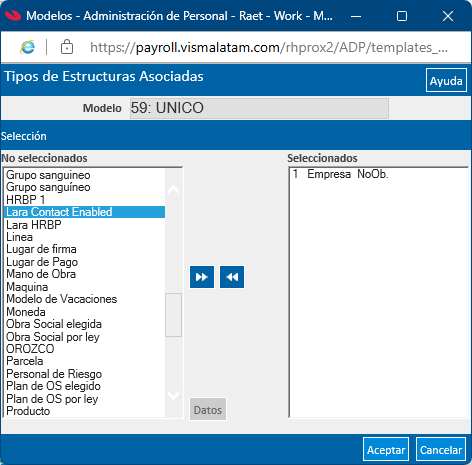The width and height of the screenshot is (472, 465).
Task: Select 'Producto' in the list
Action: (x=85, y=411)
